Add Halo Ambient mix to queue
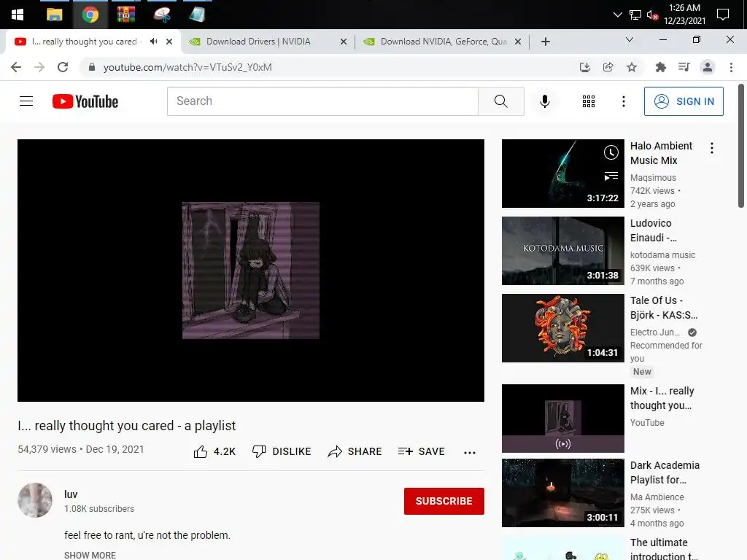This screenshot has height=560, width=747. pos(611,176)
